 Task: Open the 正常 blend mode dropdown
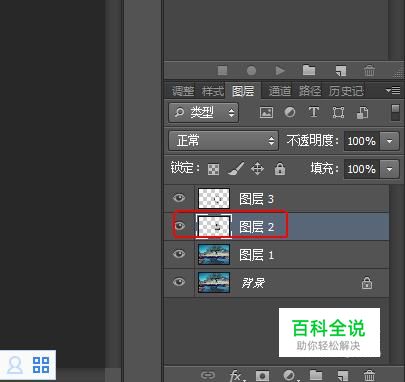click(223, 141)
